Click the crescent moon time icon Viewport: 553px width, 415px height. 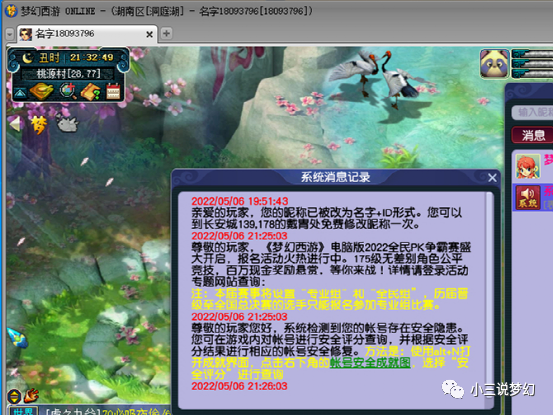tap(28, 57)
